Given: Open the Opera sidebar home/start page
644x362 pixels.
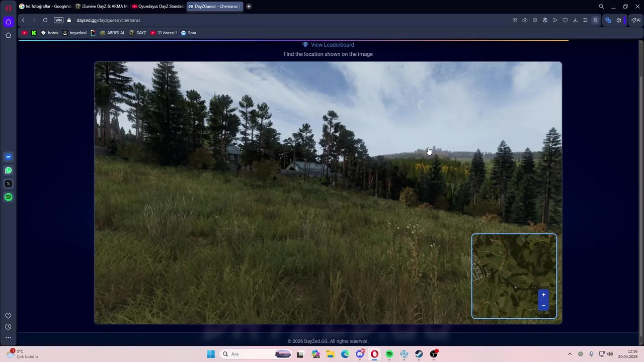Looking at the screenshot, I should point(8,22).
